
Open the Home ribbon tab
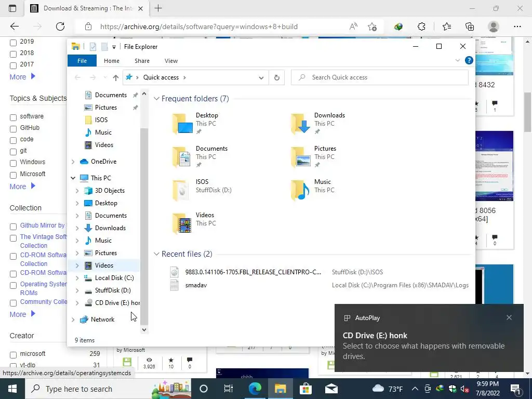pyautogui.click(x=112, y=61)
